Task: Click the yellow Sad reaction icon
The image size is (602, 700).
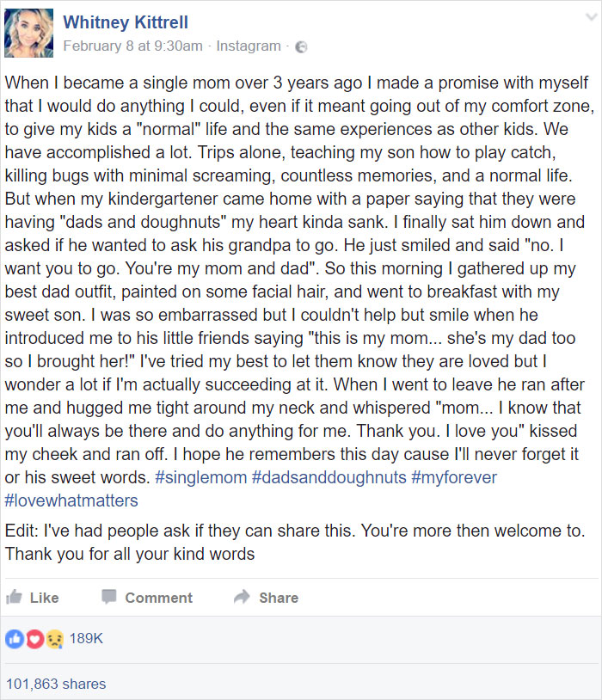Action: pyautogui.click(x=54, y=639)
